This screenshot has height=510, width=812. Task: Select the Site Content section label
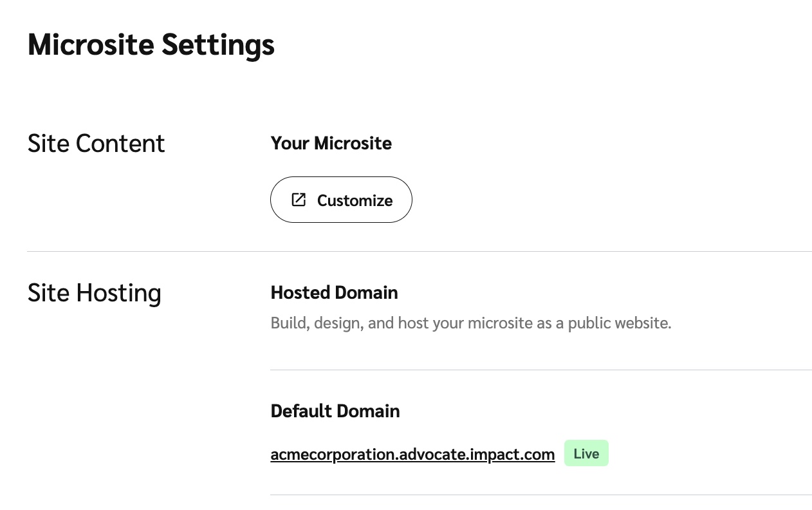coord(97,143)
